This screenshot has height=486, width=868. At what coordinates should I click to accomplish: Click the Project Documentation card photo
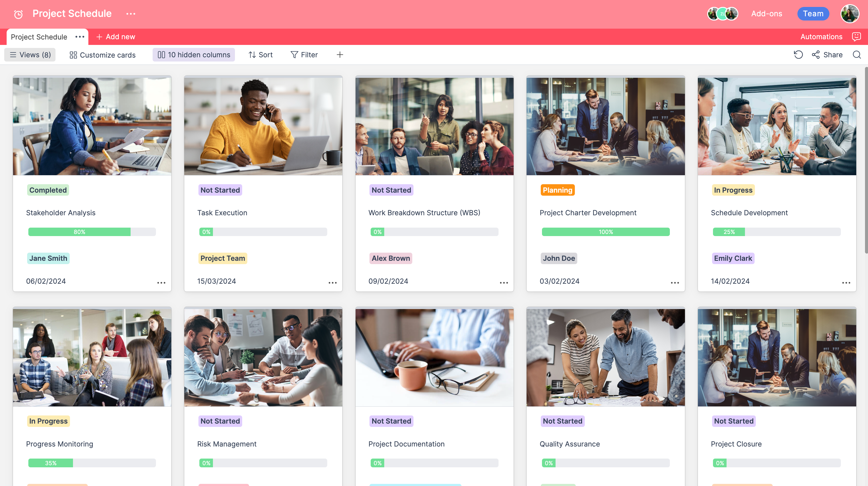(434, 357)
